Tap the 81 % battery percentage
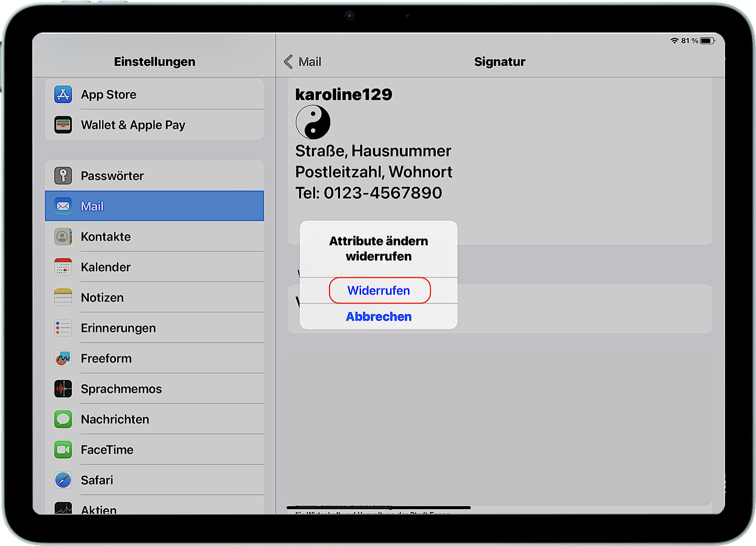Screen dimensions: 756x546 [x=690, y=41]
